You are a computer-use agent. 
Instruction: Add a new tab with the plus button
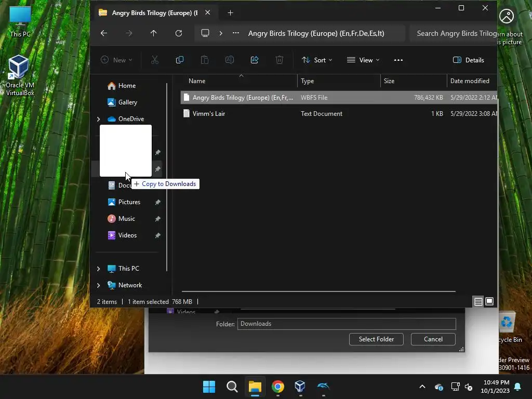230,13
